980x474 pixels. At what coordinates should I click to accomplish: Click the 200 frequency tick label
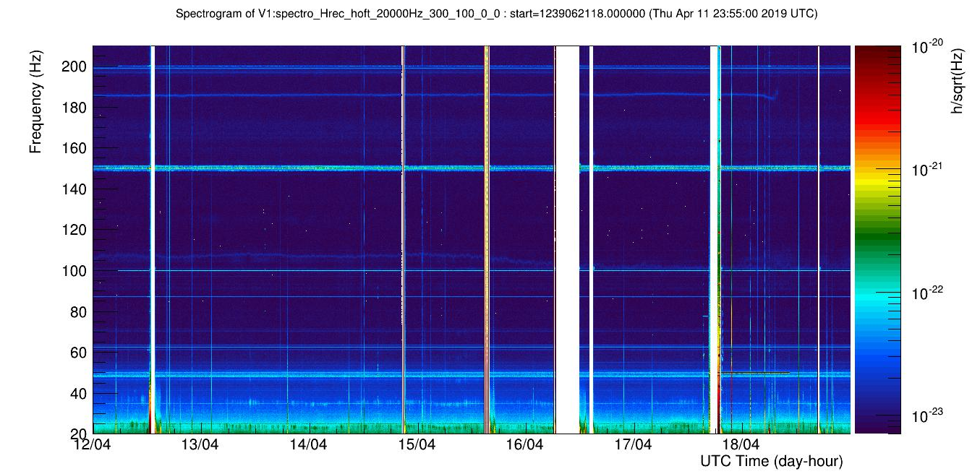[x=77, y=66]
